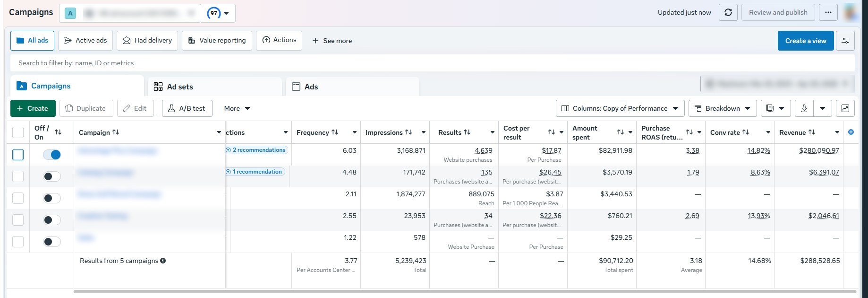The height and width of the screenshot is (298, 868).
Task: Check the box for the $3,440.53 campaign
Action: [x=18, y=198]
